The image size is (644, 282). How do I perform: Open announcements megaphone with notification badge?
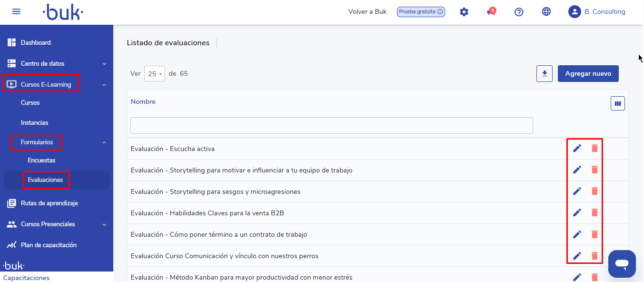491,12
